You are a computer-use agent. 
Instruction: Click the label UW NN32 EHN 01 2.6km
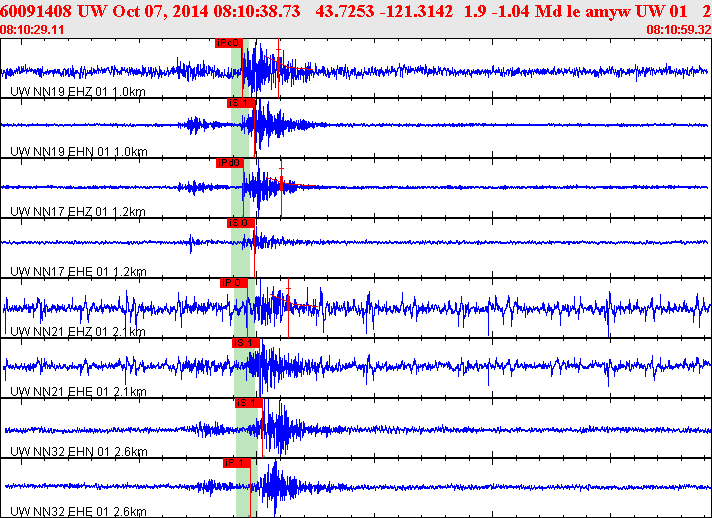[79, 451]
